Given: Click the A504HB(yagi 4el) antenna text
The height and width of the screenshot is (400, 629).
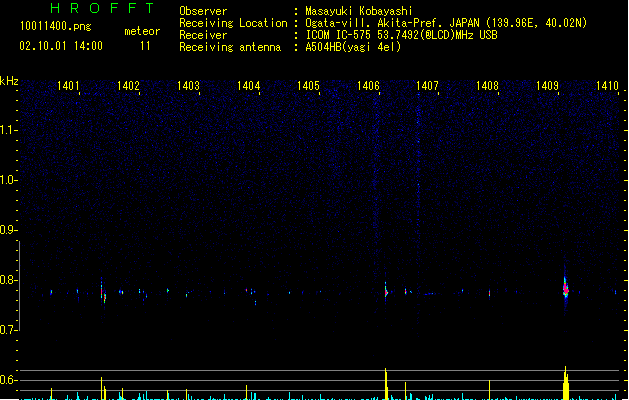Looking at the screenshot, I should [353, 47].
